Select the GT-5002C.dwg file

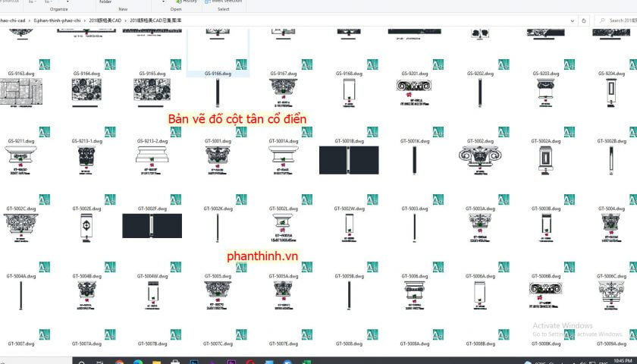[x=21, y=226]
